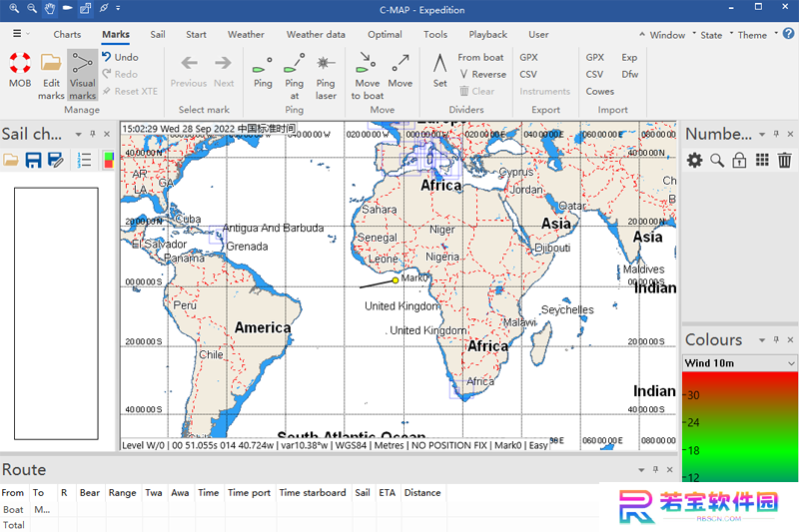Image resolution: width=799 pixels, height=532 pixels.
Task: Click the Number box grid icon
Action: pos(762,160)
